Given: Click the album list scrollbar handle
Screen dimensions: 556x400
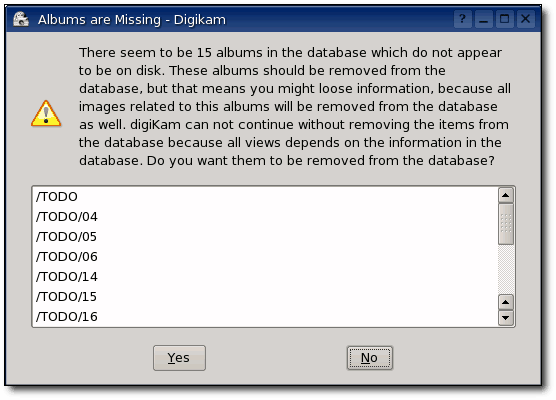Looking at the screenshot, I should pos(506,224).
